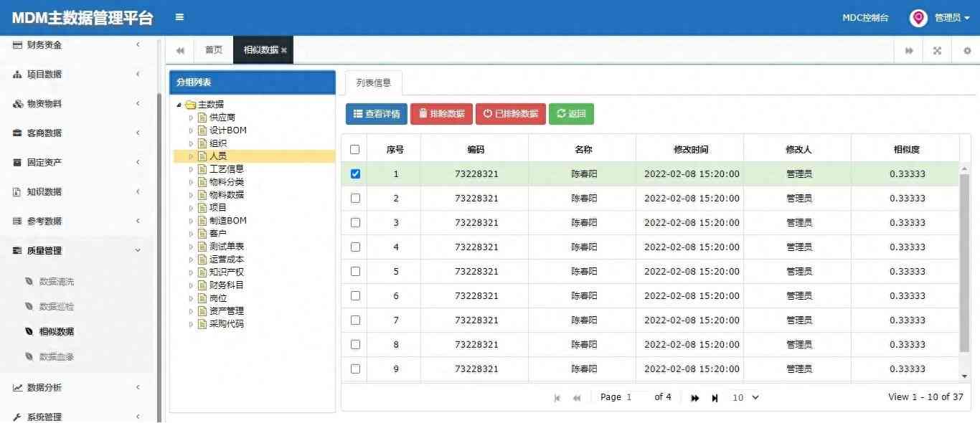Click the 参考数据 list icon

18,222
